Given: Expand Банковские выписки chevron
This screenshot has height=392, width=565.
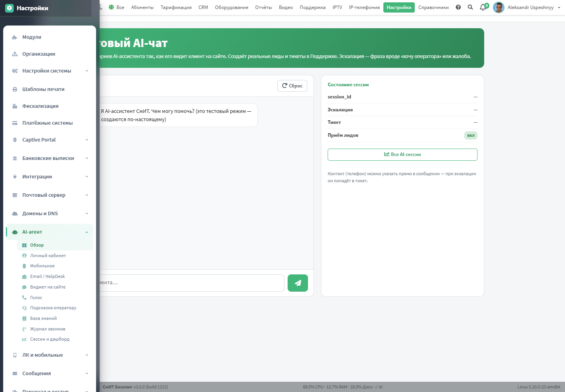Looking at the screenshot, I should [x=87, y=158].
